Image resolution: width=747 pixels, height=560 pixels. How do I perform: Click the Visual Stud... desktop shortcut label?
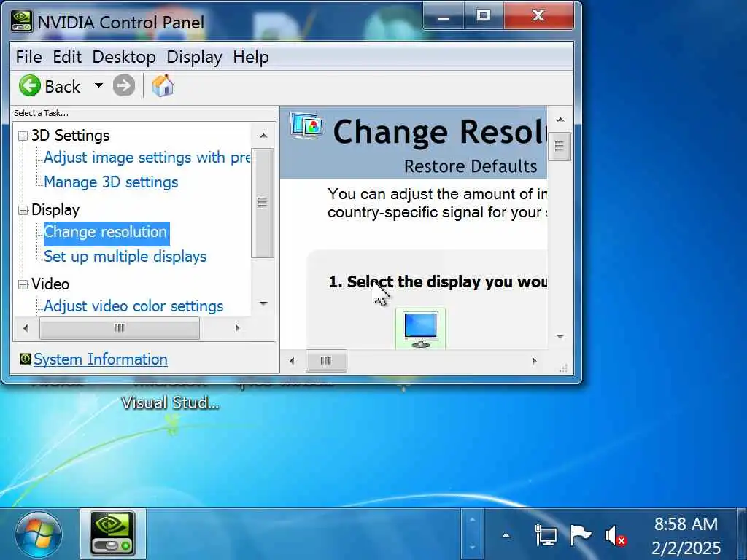click(x=170, y=402)
